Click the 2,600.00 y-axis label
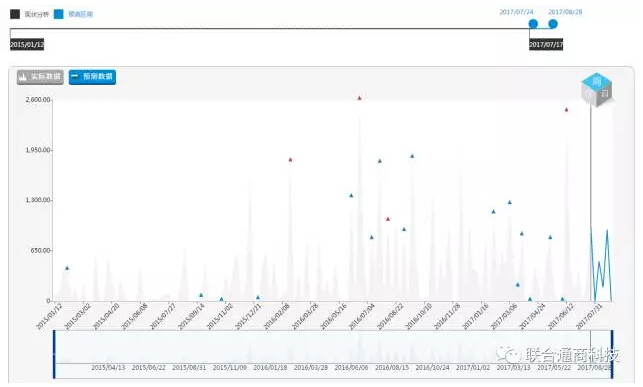The width and height of the screenshot is (643, 387). [x=38, y=100]
